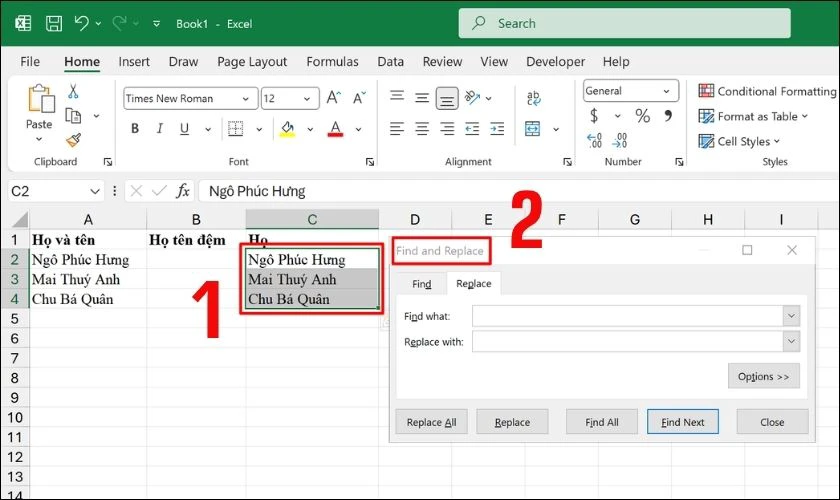This screenshot has height=500, width=840.
Task: Open the General number format dropdown
Action: click(x=666, y=91)
